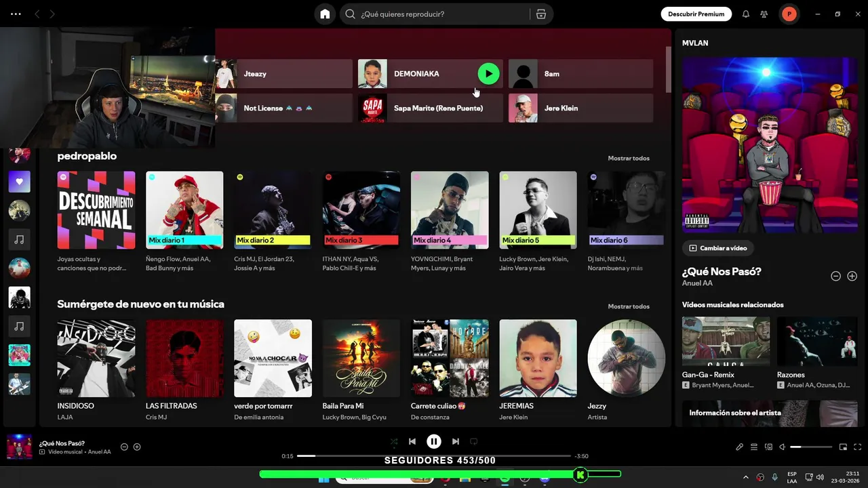
Task: Open the notifications bell
Action: click(x=746, y=14)
